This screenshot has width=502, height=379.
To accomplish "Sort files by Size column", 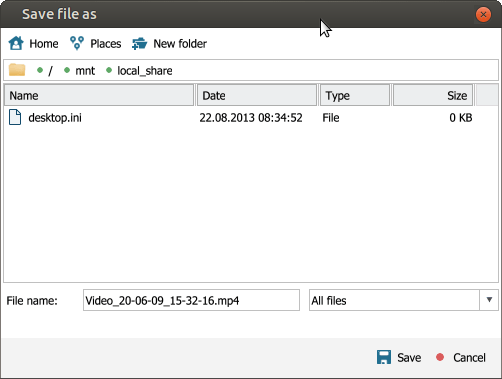I will click(433, 95).
